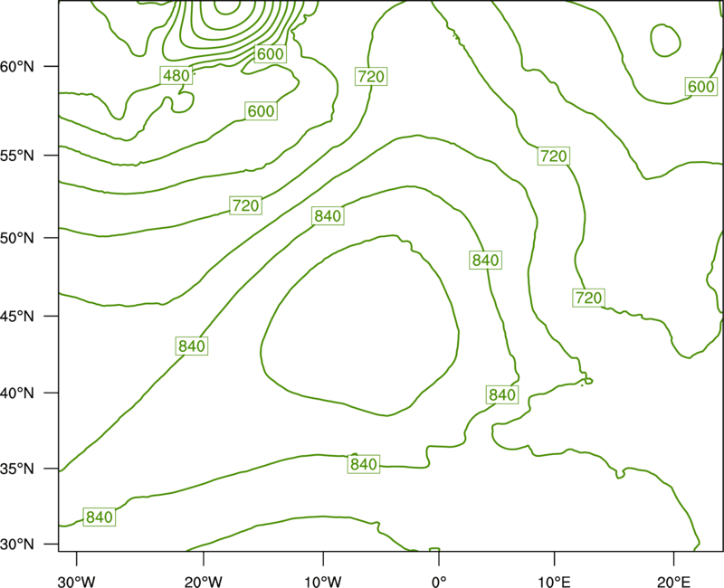Click the 480 contour label
This screenshot has height=588, width=724.
click(176, 75)
